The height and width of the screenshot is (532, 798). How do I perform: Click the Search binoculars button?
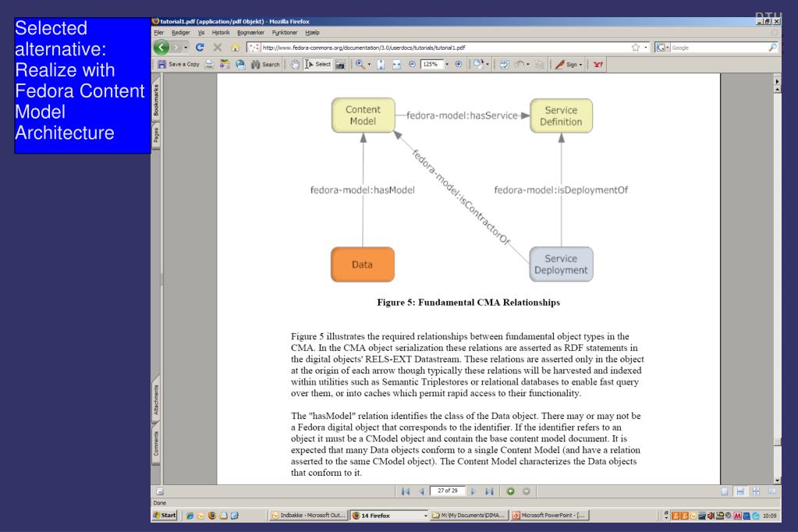point(266,65)
